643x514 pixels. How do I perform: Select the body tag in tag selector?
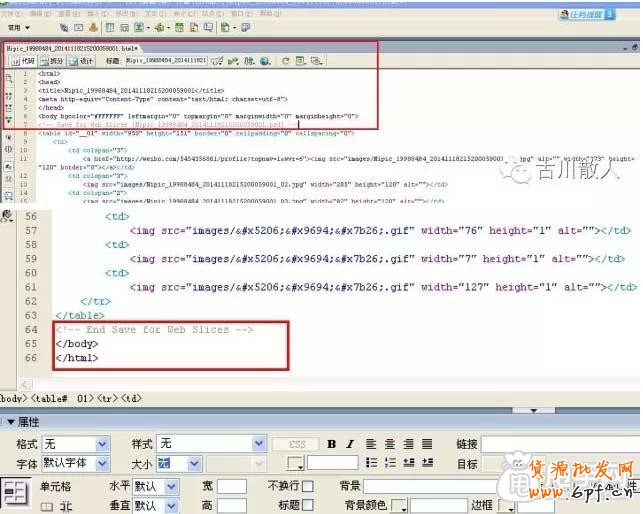(14, 398)
